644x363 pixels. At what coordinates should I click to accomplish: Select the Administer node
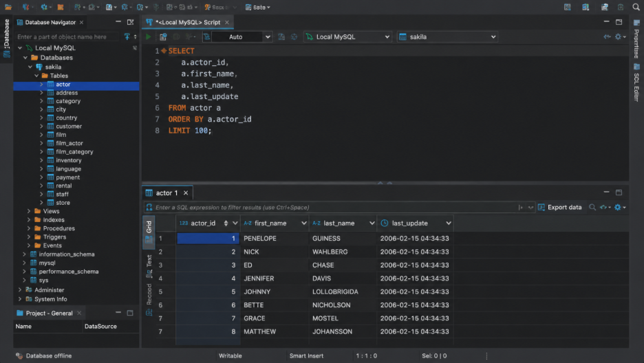50,290
